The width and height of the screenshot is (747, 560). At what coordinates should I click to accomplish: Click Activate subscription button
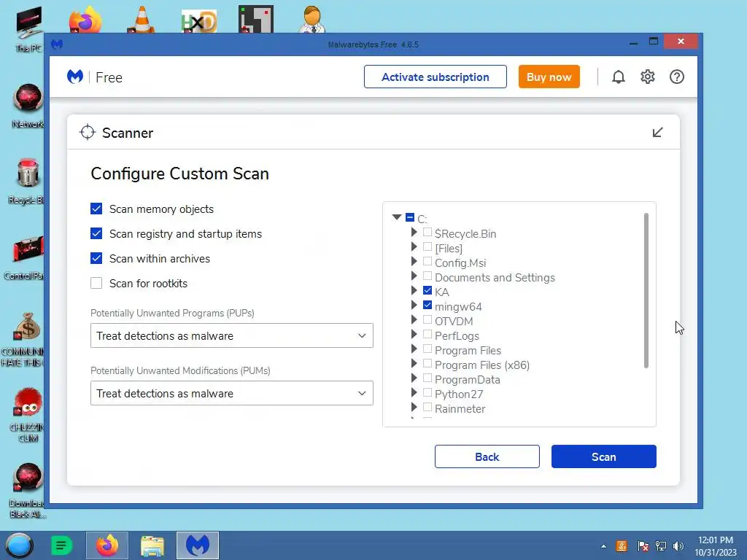435,77
